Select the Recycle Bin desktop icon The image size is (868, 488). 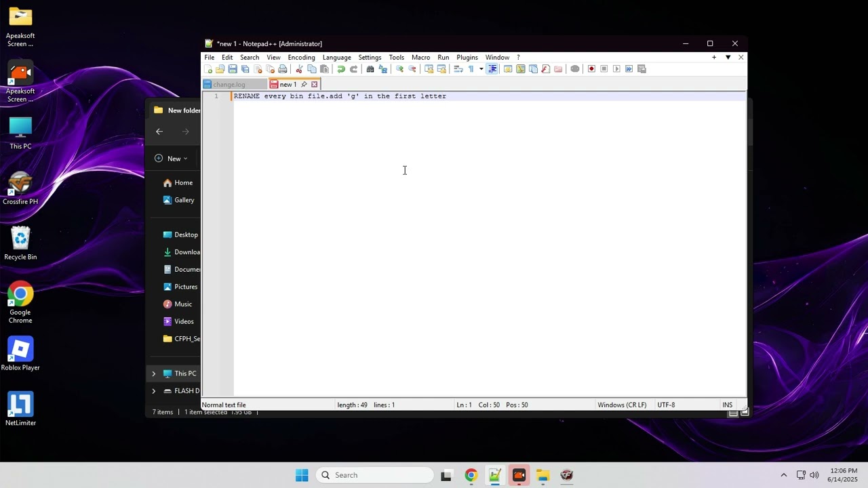pos(20,243)
